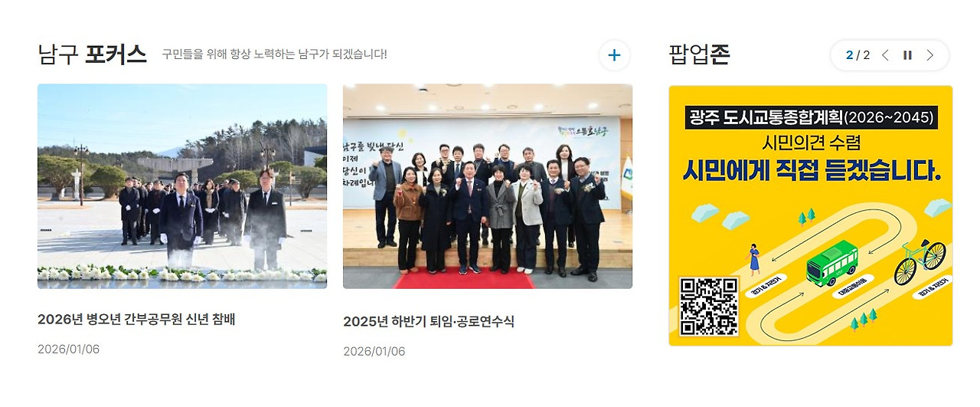
Task: Open more 남구 포커스 posts with plus icon
Action: click(614, 55)
